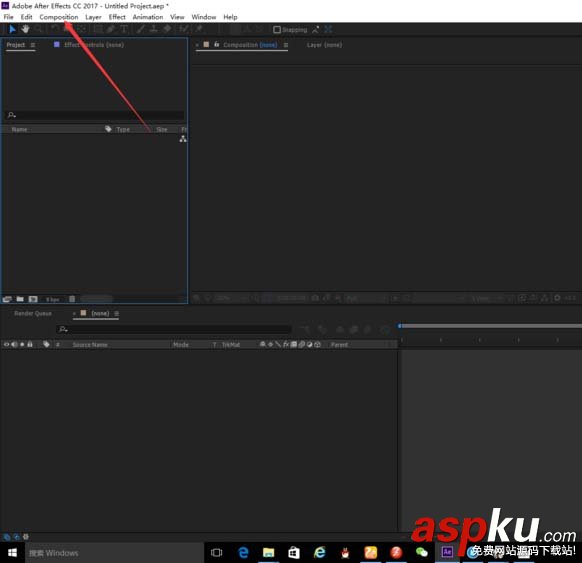Click the TrkMat column header
This screenshot has height=563, width=582.
point(230,345)
